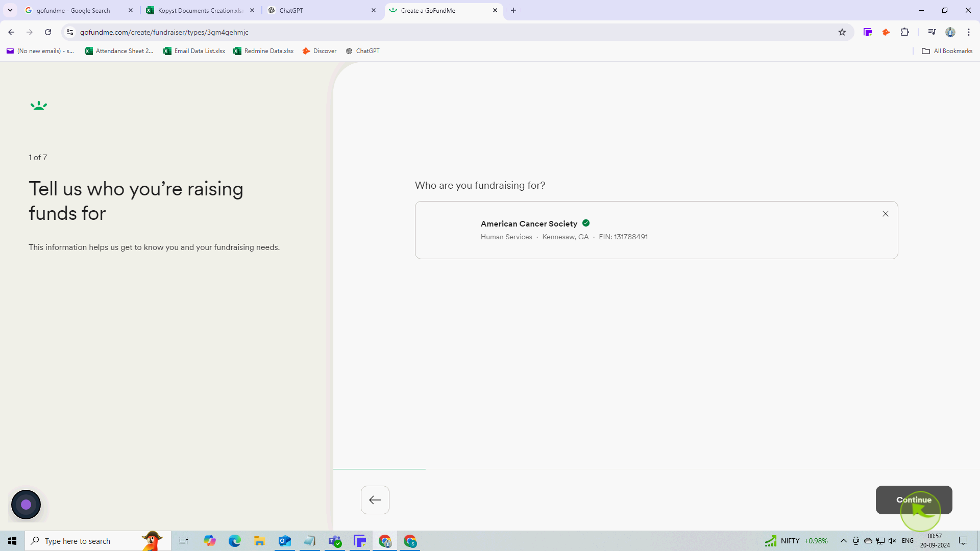Open the NIFTY stock widget
The width and height of the screenshot is (980, 551).
[796, 541]
